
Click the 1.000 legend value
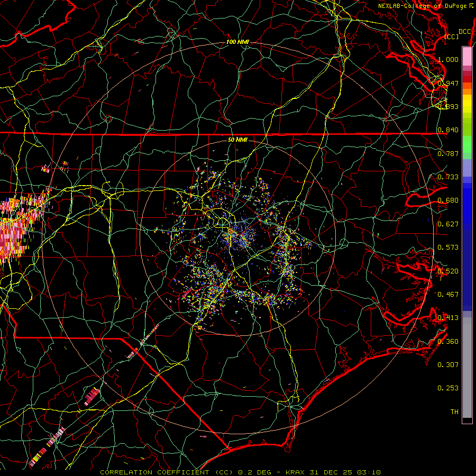[448, 59]
